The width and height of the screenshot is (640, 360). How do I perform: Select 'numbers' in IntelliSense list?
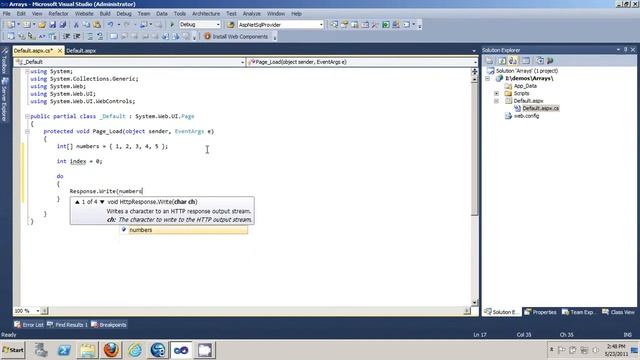pos(184,230)
